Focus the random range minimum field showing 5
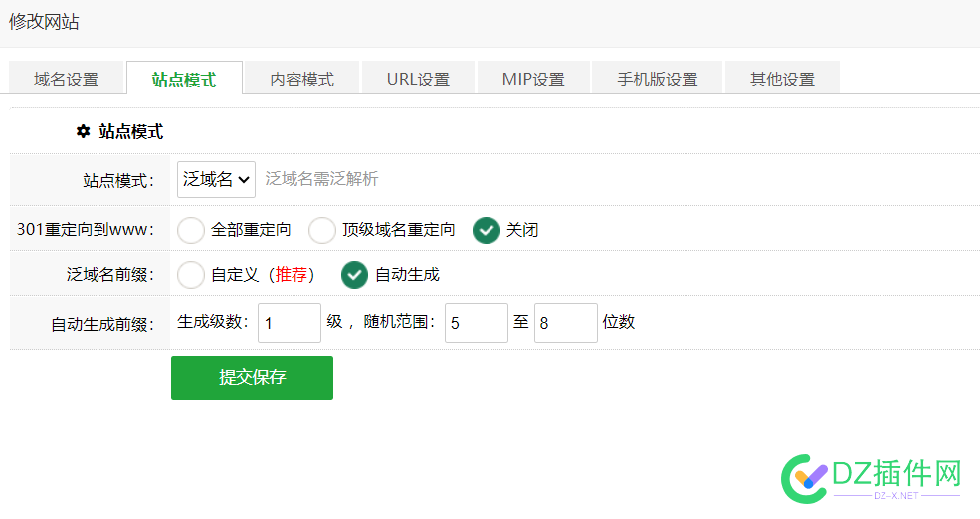Image resolution: width=980 pixels, height=519 pixels. [x=477, y=323]
